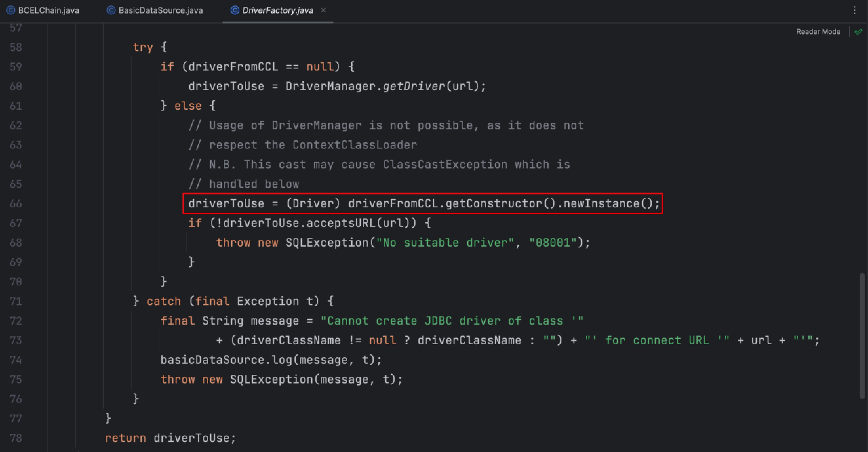Click the BCELChain.java class file icon
Viewport: 868px width, 452px height.
point(11,11)
